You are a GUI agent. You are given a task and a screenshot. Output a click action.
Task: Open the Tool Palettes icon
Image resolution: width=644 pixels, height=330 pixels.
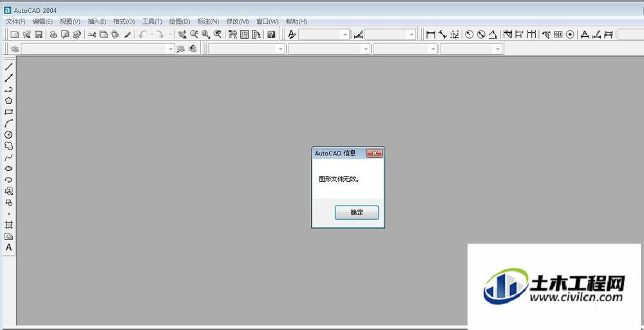point(256,35)
